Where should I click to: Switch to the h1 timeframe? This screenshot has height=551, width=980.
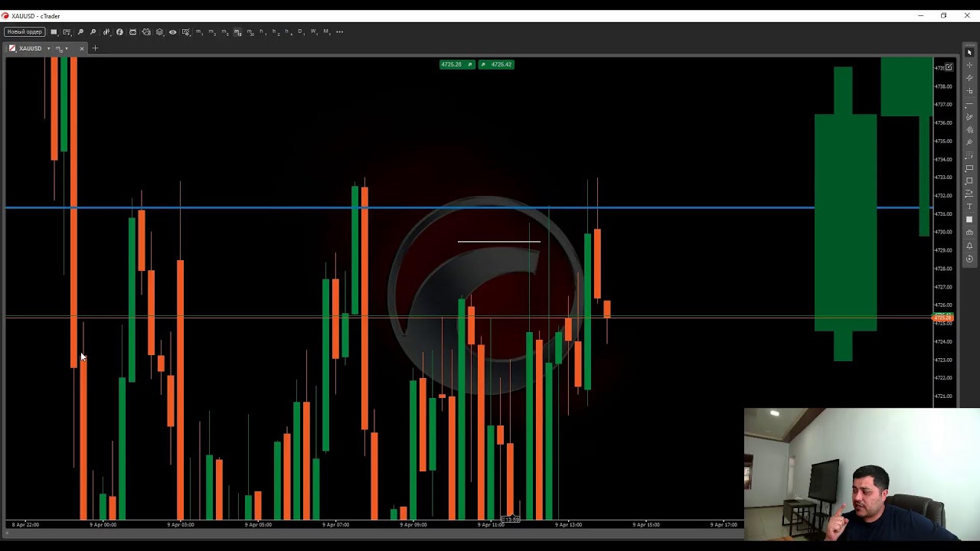pos(263,32)
